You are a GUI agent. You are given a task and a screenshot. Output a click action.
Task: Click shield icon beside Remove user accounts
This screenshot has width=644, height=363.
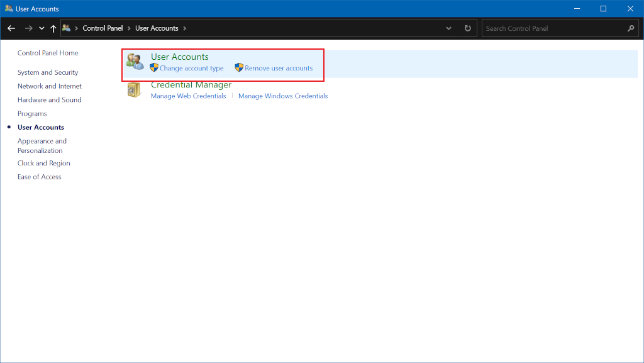coord(239,68)
